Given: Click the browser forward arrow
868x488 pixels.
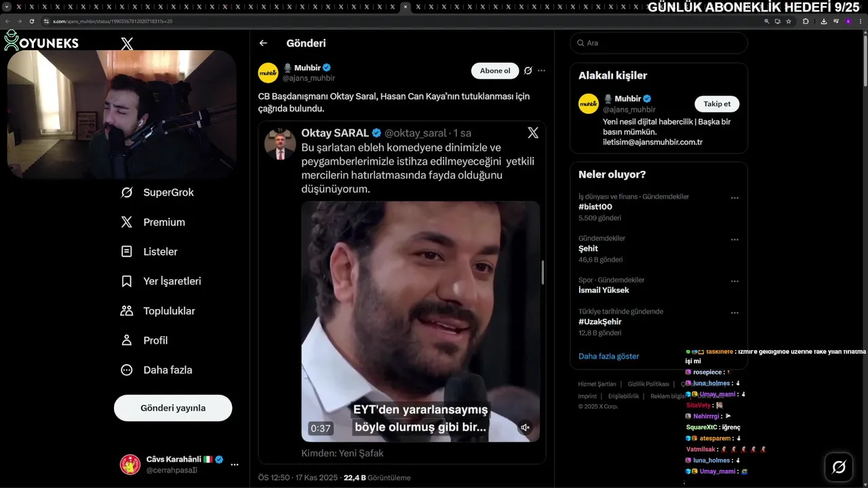Looking at the screenshot, I should pos(19,21).
